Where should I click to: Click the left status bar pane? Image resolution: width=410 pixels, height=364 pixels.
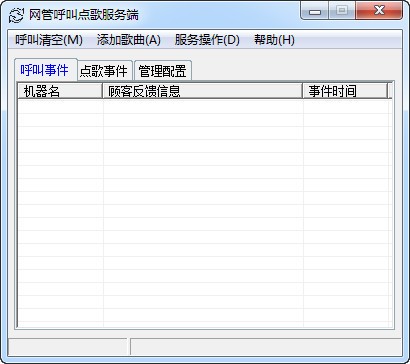(x=68, y=347)
